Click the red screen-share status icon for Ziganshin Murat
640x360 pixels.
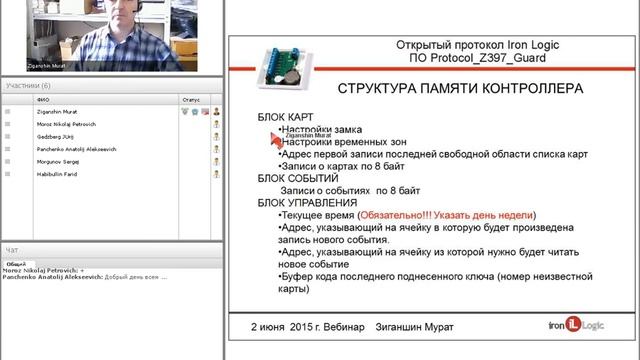pyautogui.click(x=205, y=111)
